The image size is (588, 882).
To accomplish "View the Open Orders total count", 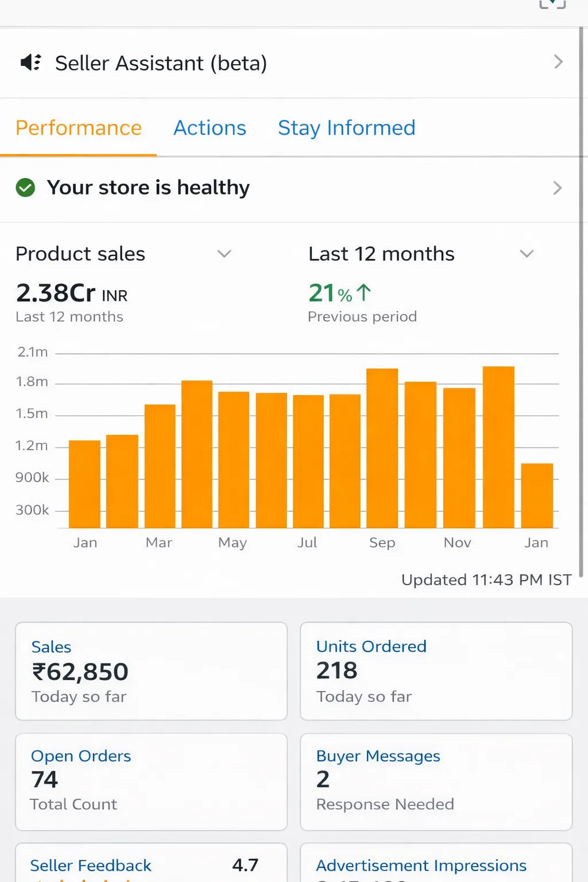I will tap(151, 781).
